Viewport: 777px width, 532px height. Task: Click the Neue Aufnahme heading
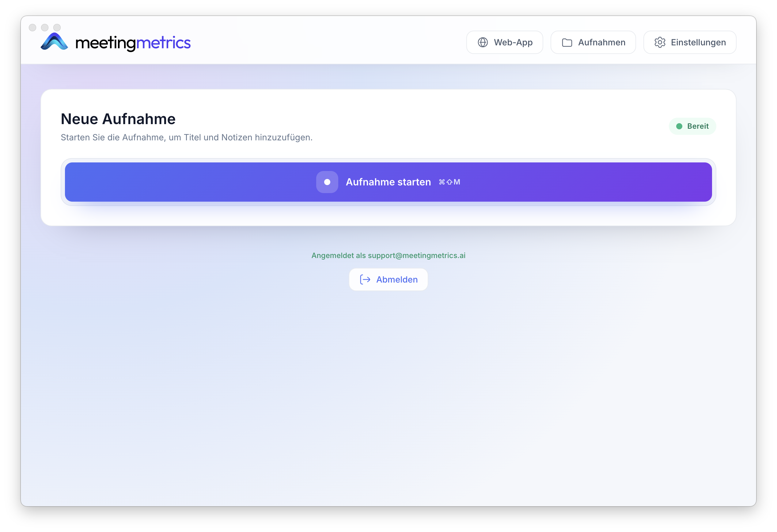point(118,119)
